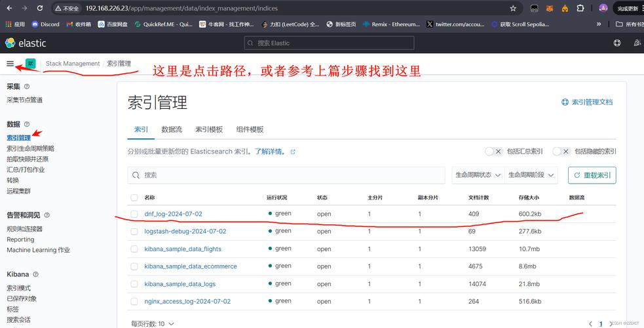Open the newsfeed icon in the header

click(x=637, y=43)
